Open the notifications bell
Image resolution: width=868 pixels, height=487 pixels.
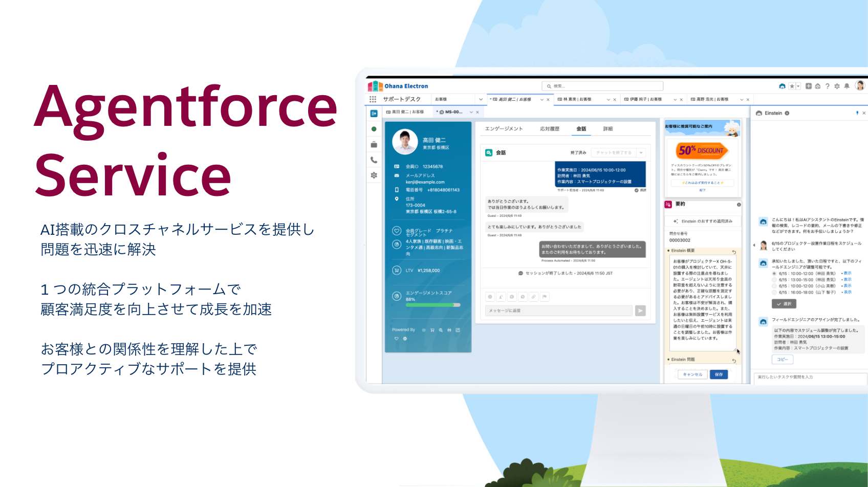847,86
